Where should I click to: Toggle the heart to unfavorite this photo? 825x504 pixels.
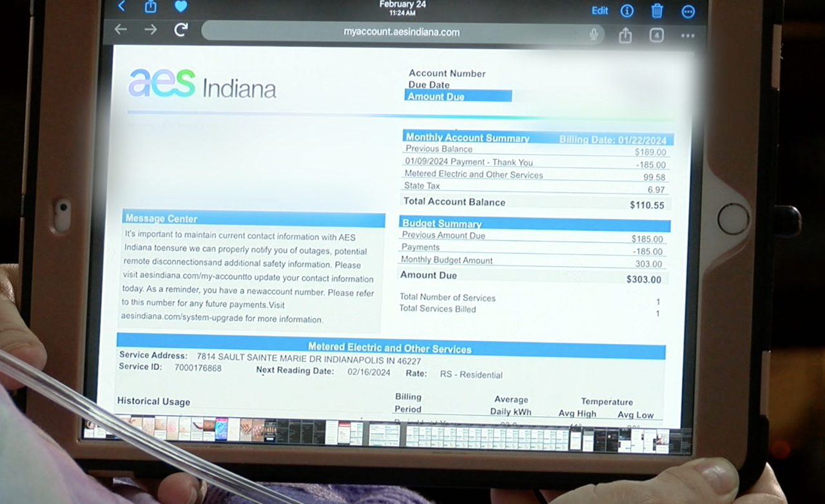180,6
